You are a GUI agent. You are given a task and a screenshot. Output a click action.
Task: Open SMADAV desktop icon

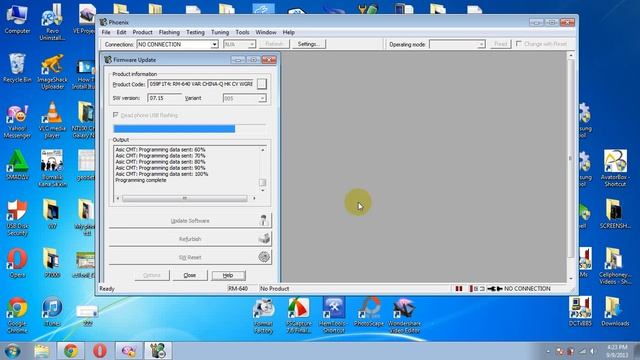[x=17, y=165]
